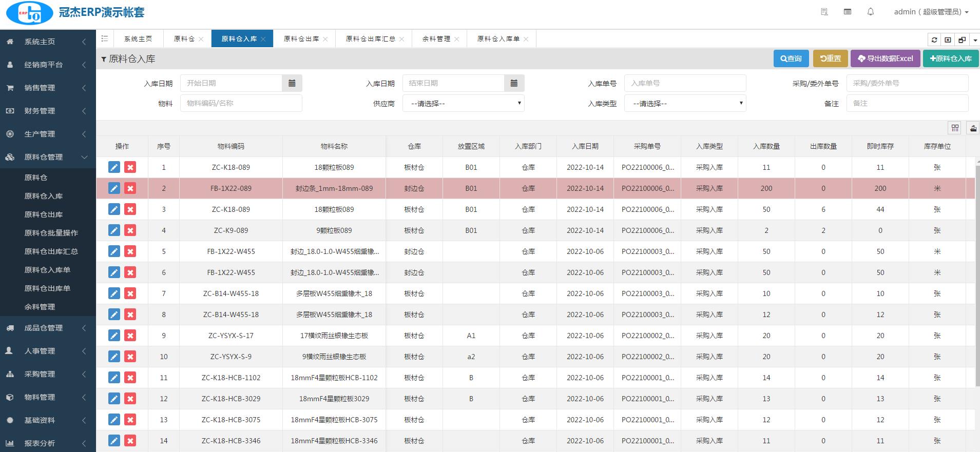Toggle the tab list menu icon
The width and height of the screenshot is (980, 452).
(105, 38)
